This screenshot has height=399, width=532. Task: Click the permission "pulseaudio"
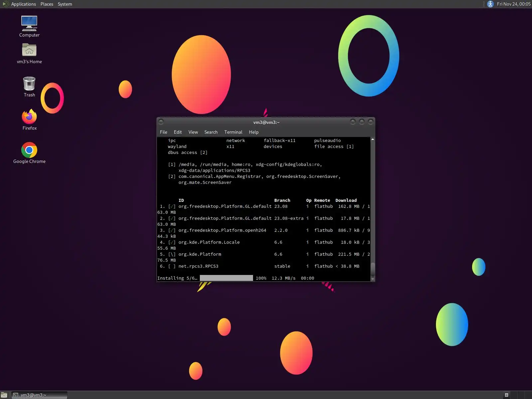328,140
